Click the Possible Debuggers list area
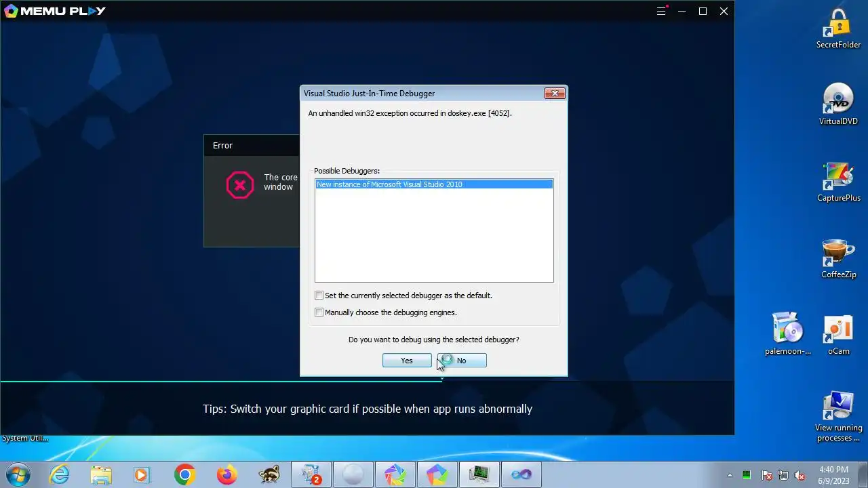The image size is (868, 488). [x=434, y=230]
